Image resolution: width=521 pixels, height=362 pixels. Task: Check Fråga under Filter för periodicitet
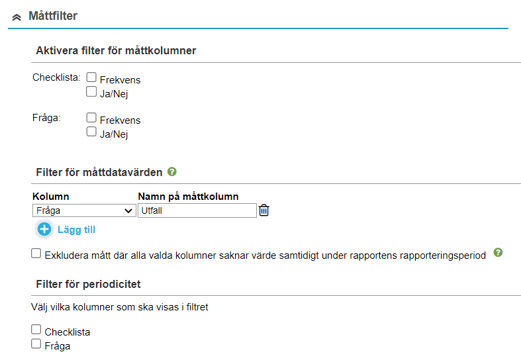[x=36, y=344]
